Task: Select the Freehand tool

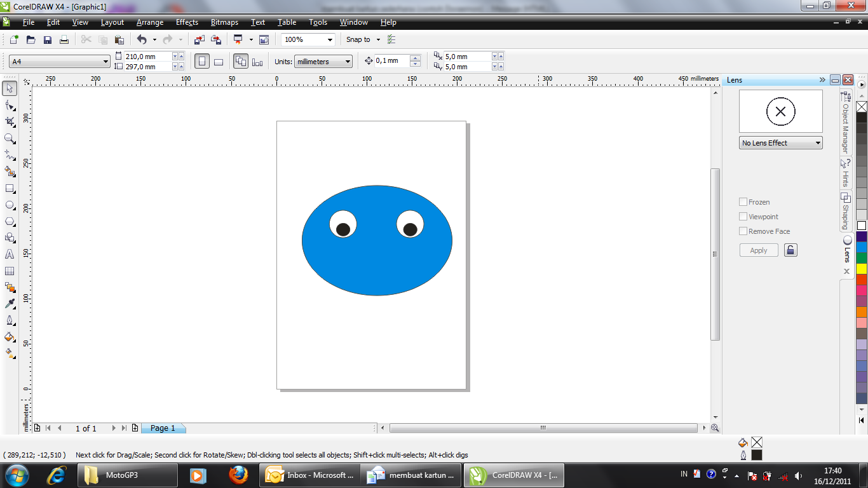Action: pos(10,154)
